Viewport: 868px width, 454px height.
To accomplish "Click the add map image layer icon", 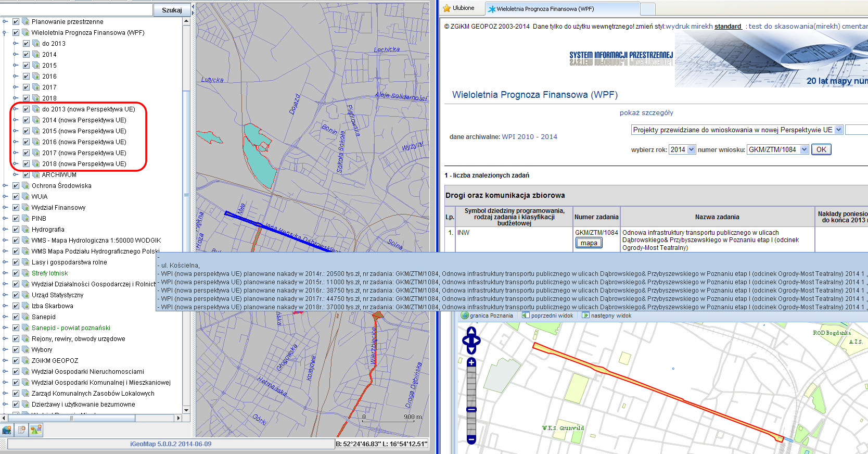I will (x=36, y=430).
